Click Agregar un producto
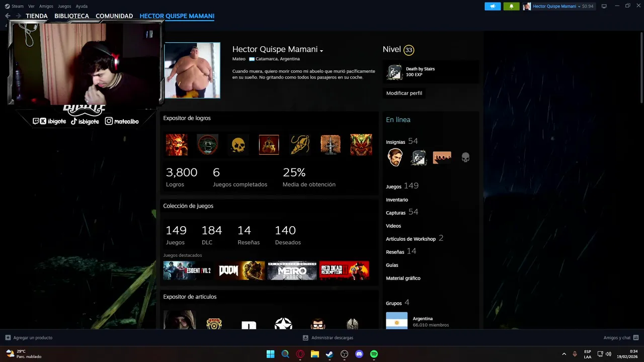The height and width of the screenshot is (362, 644). 29,338
